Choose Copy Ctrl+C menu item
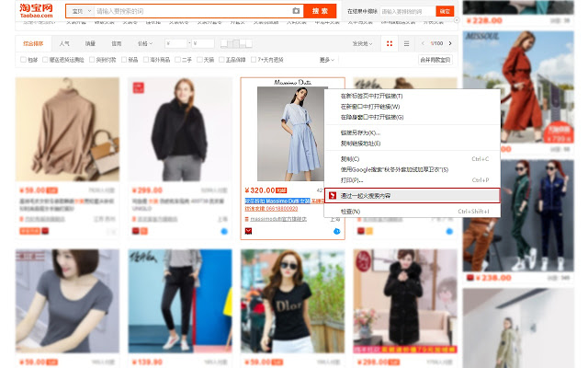Screen dimensions: 588x368 (413, 159)
